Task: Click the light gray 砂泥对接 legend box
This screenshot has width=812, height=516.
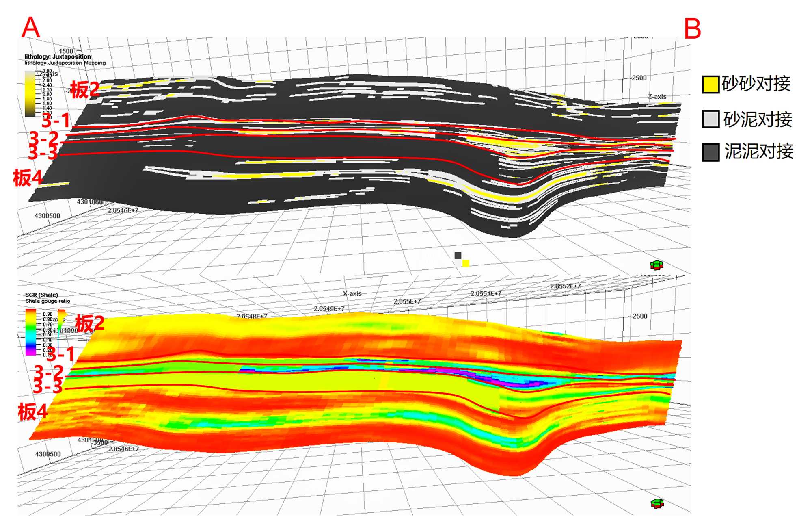Action: tap(710, 119)
